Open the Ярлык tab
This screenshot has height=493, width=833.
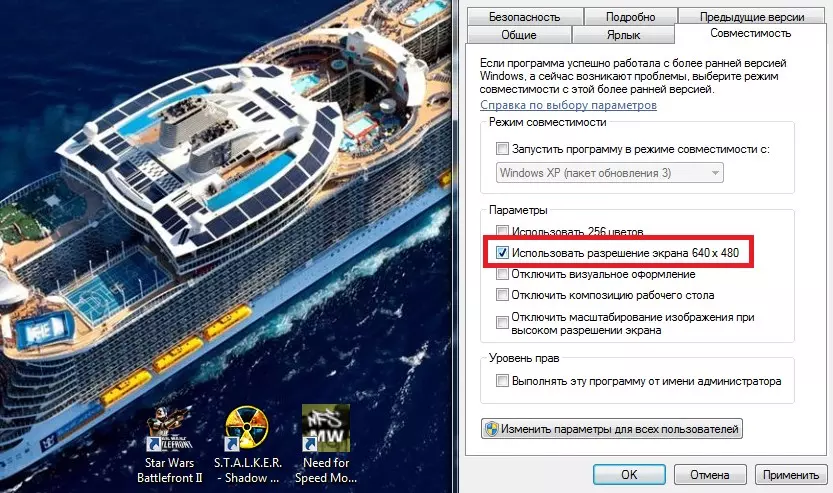tap(623, 35)
